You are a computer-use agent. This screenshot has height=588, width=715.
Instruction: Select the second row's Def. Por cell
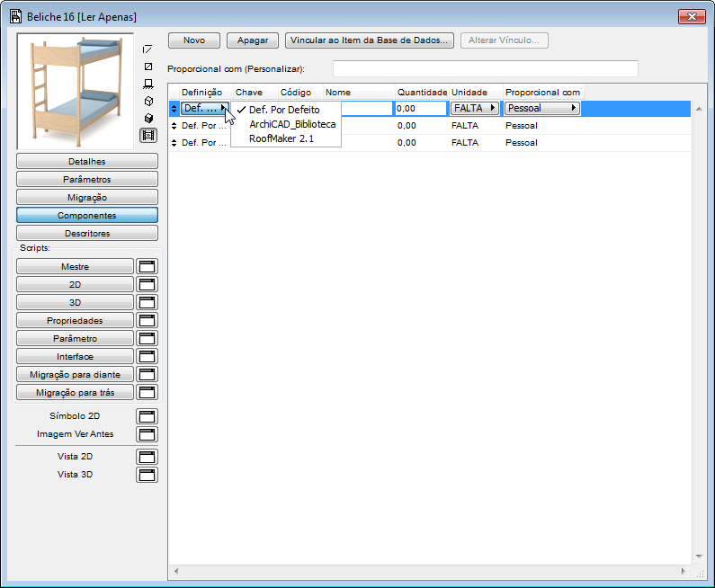pyautogui.click(x=204, y=126)
